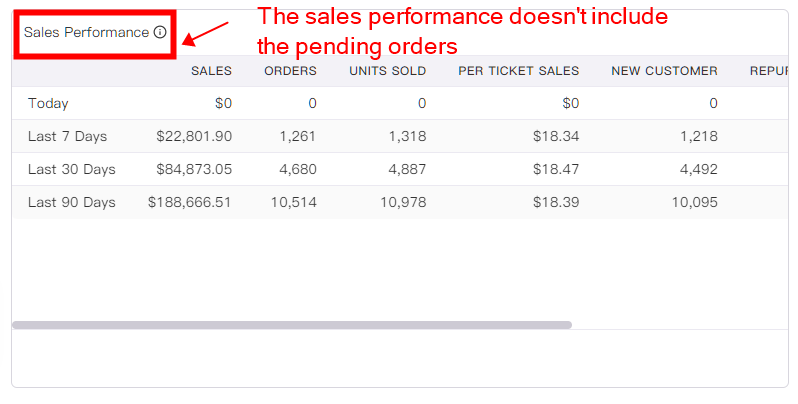798x404 pixels.
Task: Click the Sales Performance info icon
Action: coord(160,33)
